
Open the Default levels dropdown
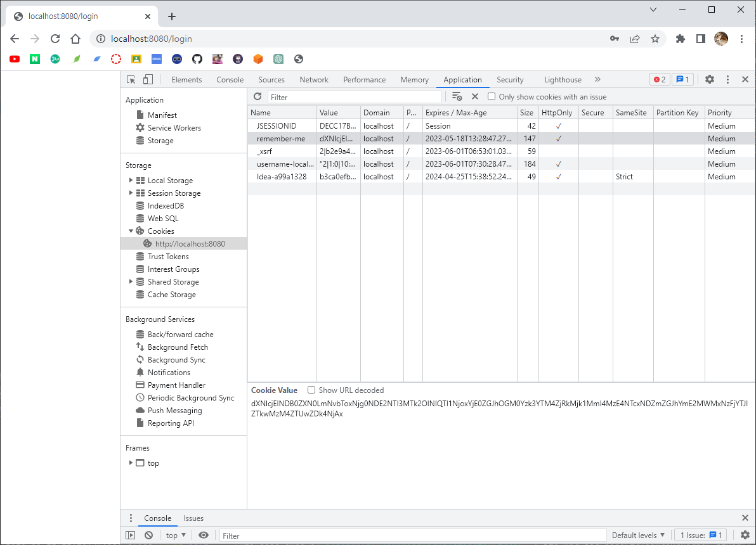(639, 535)
